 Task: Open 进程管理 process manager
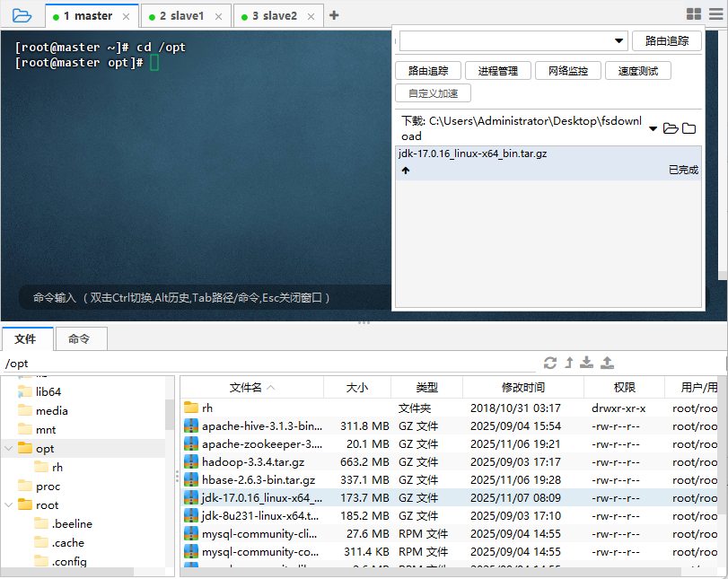(498, 71)
